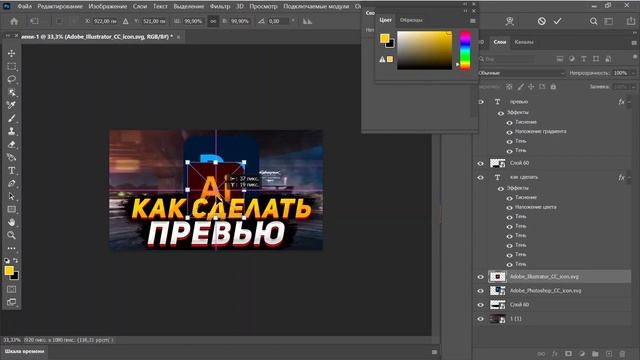Image resolution: width=640 pixels, height=360 pixels.
Task: Toggle layer filtering switch in Layers panel
Action: coord(635,57)
